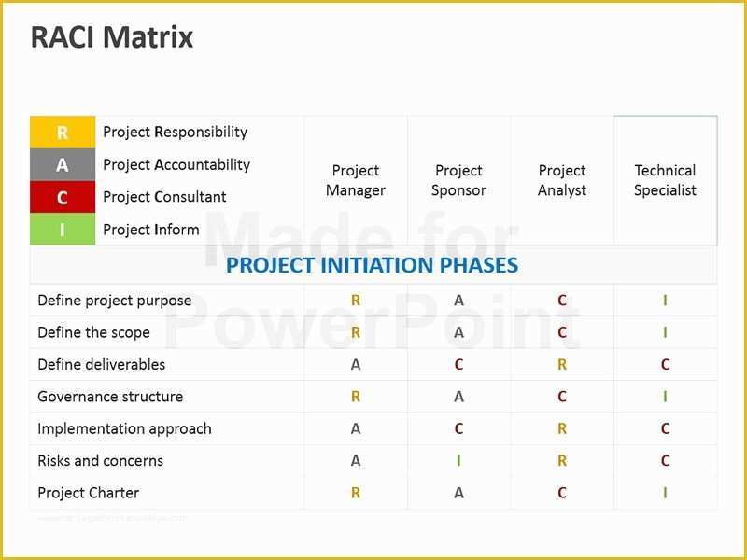The width and height of the screenshot is (747, 560).
Task: Select the Define project purpose row label
Action: click(114, 301)
